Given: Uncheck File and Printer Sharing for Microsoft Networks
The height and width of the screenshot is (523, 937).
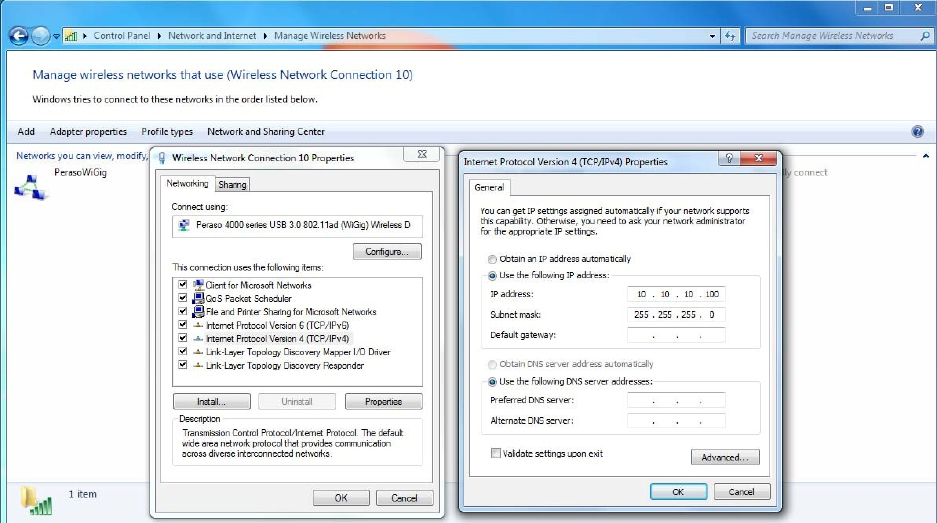Looking at the screenshot, I should coord(183,311).
